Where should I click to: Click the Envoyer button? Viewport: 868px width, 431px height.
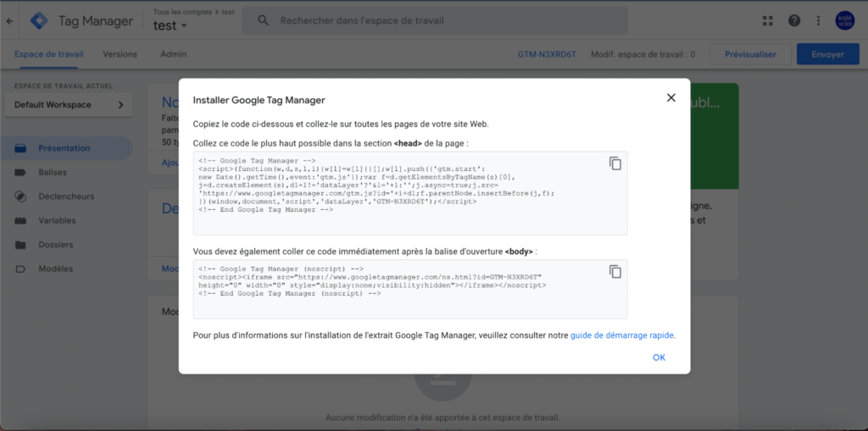coord(827,54)
